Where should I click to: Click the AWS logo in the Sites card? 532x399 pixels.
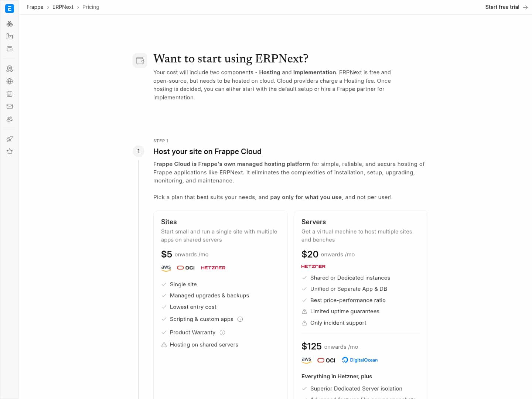point(166,267)
